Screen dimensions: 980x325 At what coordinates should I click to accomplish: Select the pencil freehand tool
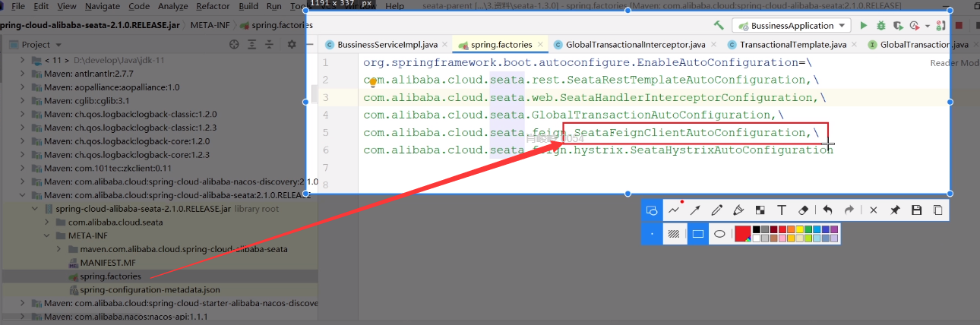pos(716,210)
